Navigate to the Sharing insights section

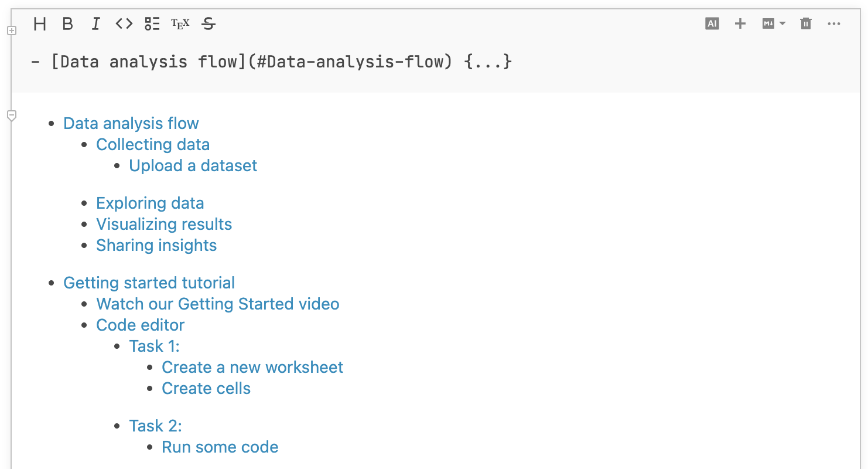tap(156, 245)
